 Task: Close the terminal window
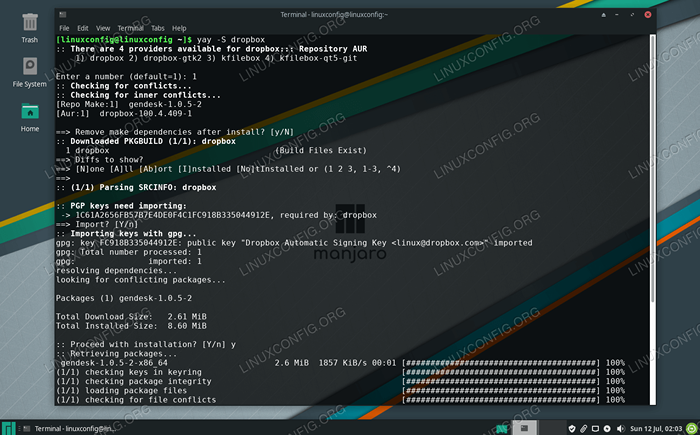pos(647,15)
